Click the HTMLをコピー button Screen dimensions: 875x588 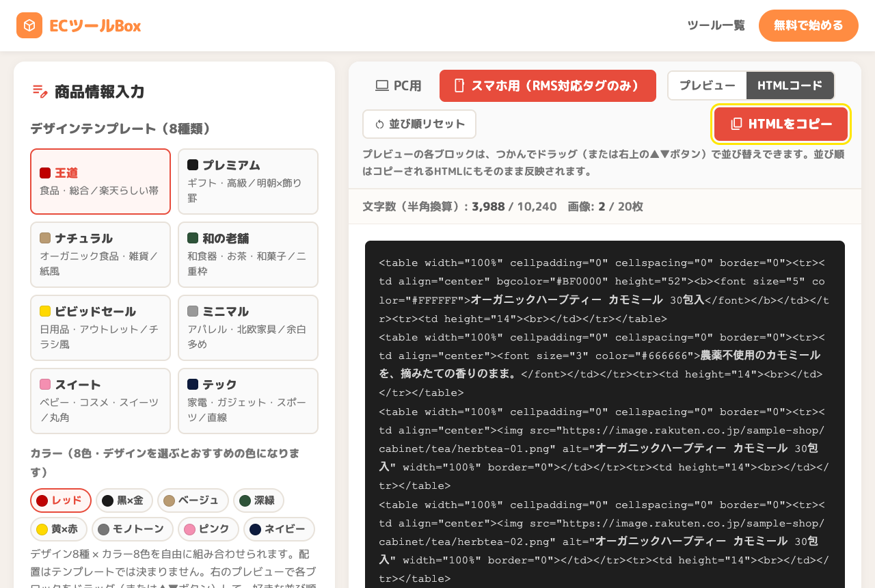(x=781, y=124)
